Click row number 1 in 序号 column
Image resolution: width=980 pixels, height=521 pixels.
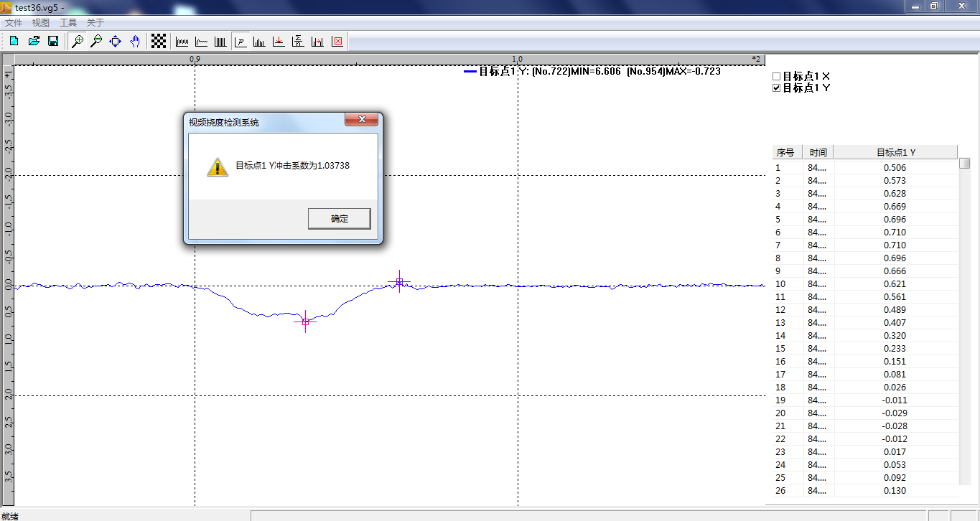point(778,168)
